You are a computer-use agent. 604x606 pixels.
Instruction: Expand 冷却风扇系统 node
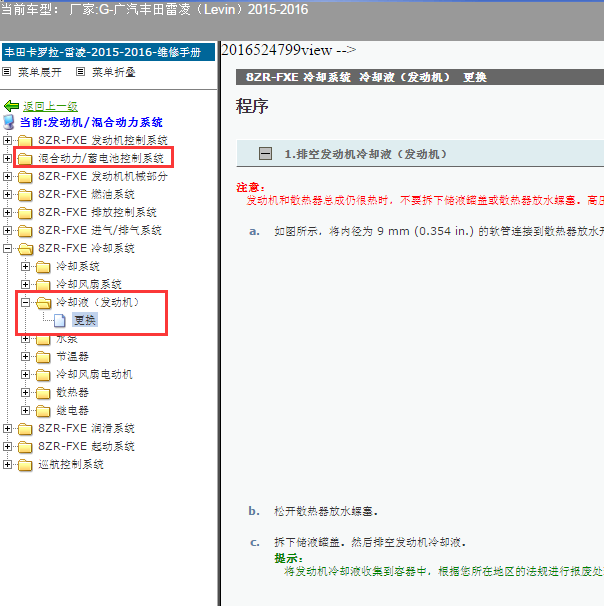click(26, 284)
